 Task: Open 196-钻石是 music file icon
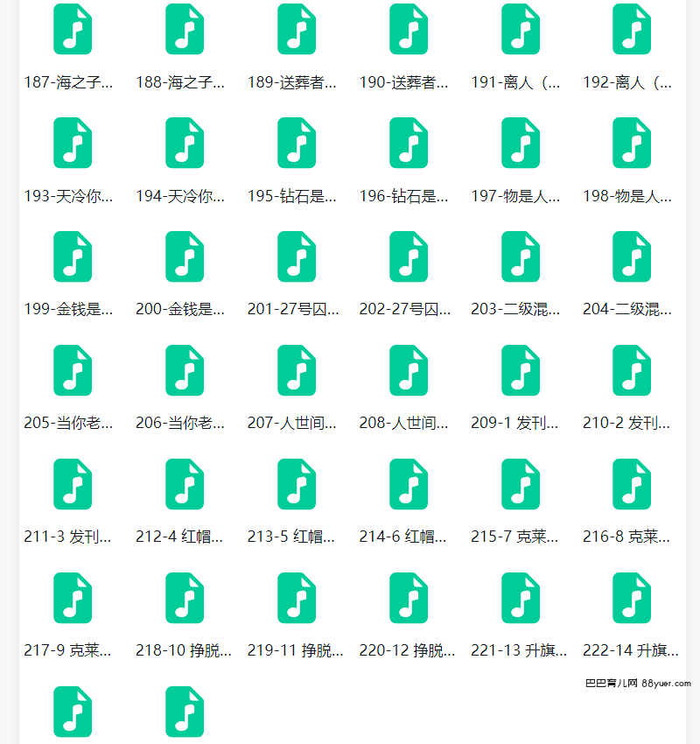pos(409,143)
